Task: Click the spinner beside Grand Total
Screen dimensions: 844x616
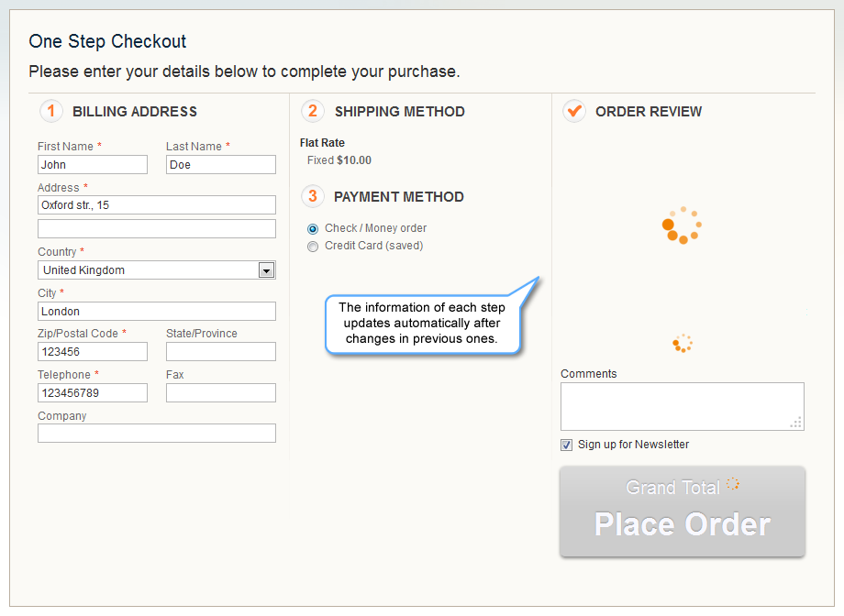Action: pos(733,484)
